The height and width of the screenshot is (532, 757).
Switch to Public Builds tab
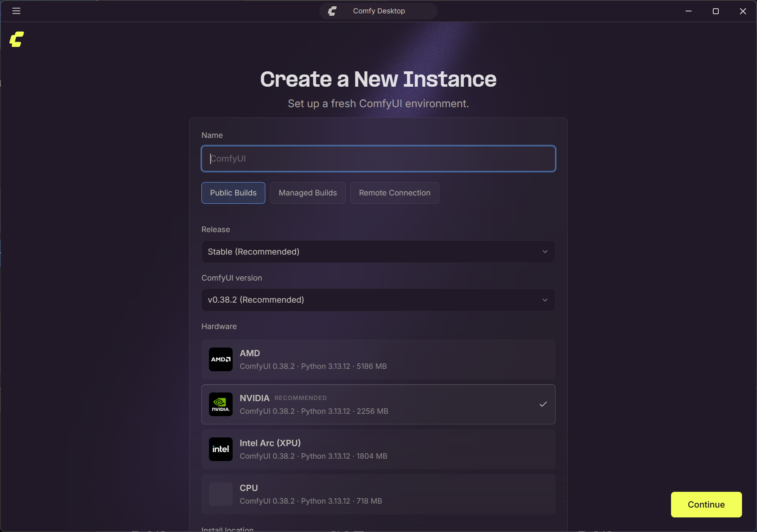233,193
